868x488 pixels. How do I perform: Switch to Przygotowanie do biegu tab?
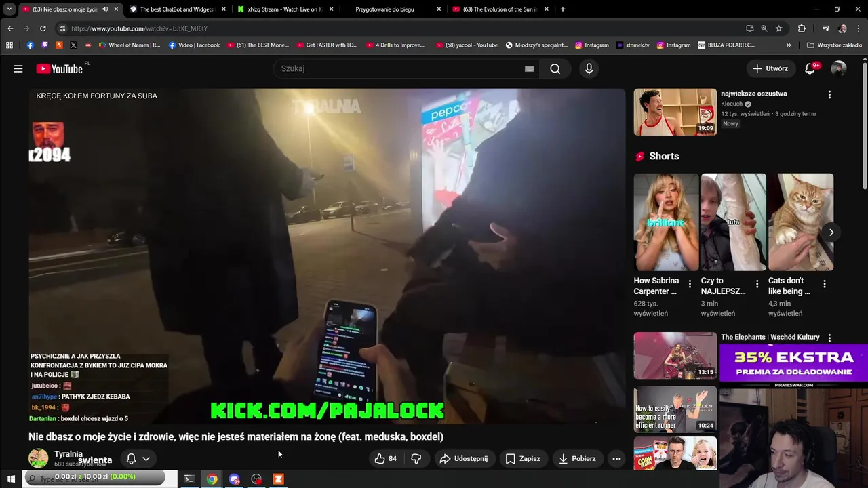[393, 9]
